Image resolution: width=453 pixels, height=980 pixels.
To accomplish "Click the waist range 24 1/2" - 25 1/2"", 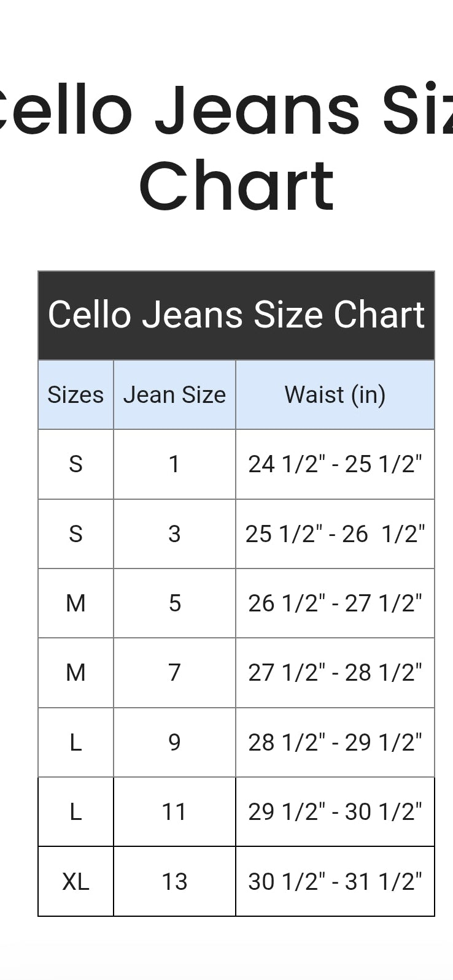I will (335, 464).
